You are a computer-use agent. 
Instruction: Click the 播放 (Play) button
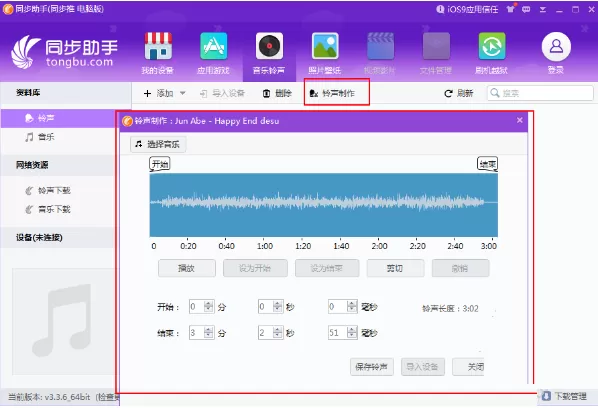point(186,268)
